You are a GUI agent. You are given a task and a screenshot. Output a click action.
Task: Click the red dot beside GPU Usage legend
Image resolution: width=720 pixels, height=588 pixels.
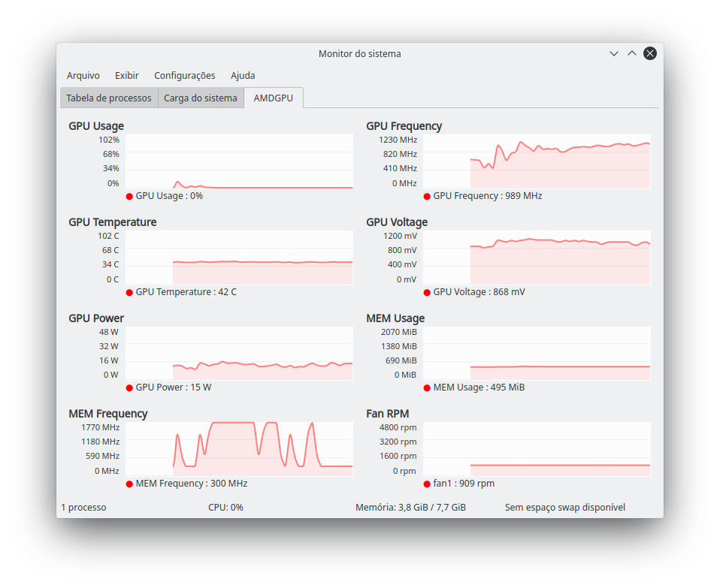129,196
